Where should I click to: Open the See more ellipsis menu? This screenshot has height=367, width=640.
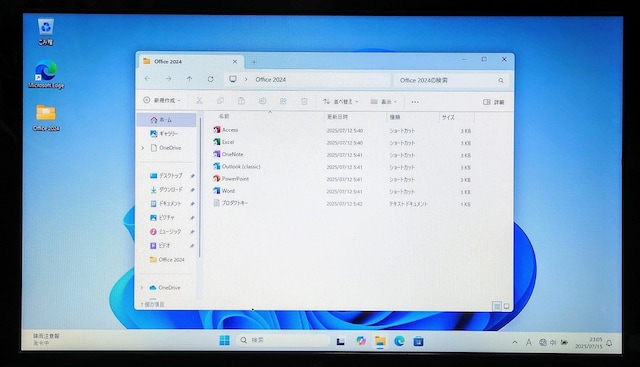click(x=415, y=102)
